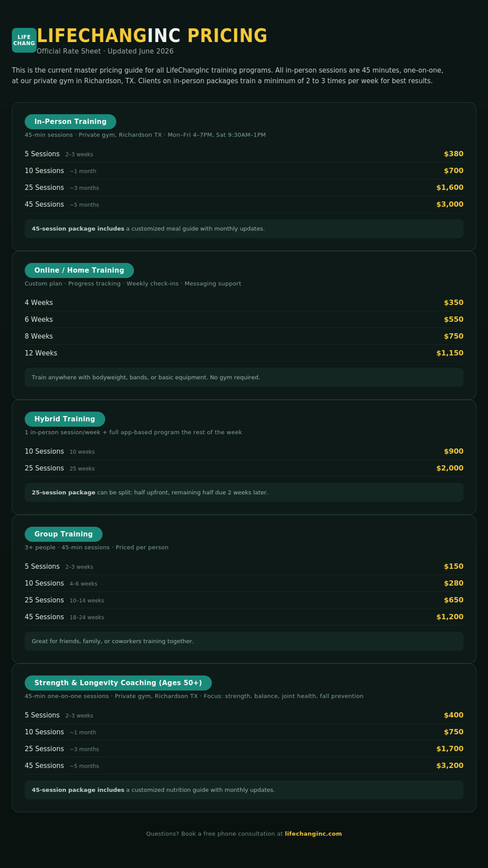
Task: Select the Group Training 10 Sessions $280 row
Action: [244, 583]
